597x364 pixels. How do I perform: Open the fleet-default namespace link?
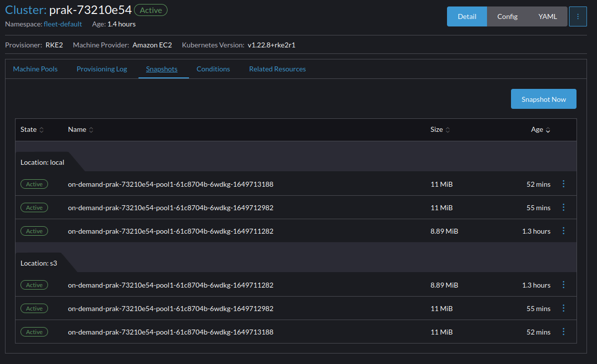click(62, 23)
